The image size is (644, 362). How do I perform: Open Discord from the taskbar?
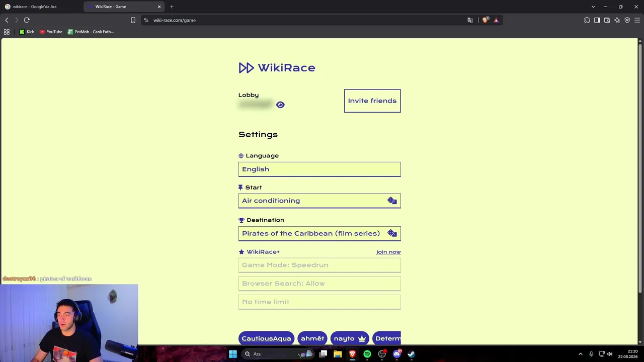[x=396, y=354]
